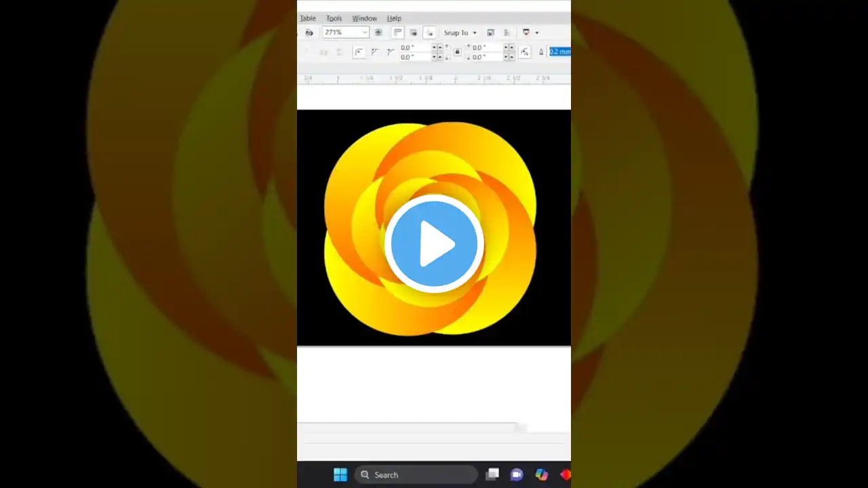Select the yellow-orange flower artwork
868x488 pixels.
[430, 229]
